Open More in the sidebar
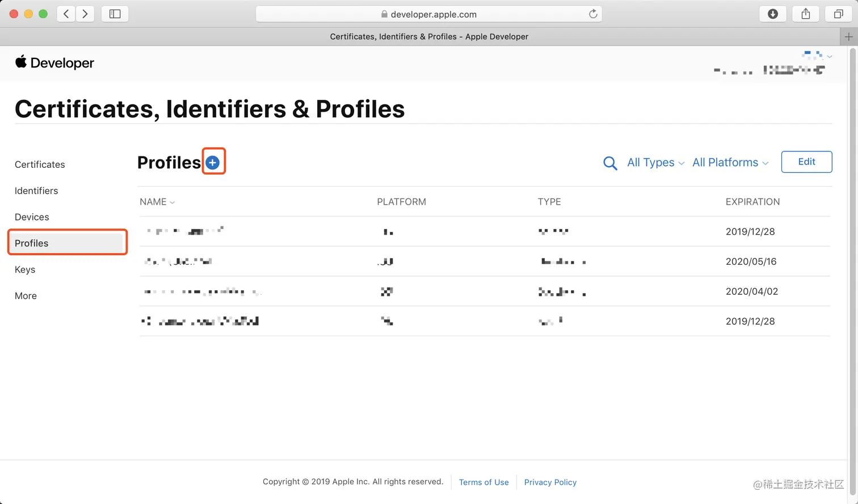The image size is (858, 504). click(26, 296)
